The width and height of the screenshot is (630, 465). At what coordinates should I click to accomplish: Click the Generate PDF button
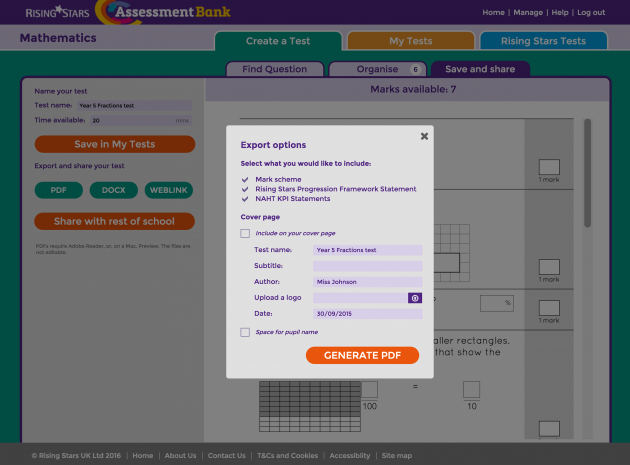tap(362, 355)
